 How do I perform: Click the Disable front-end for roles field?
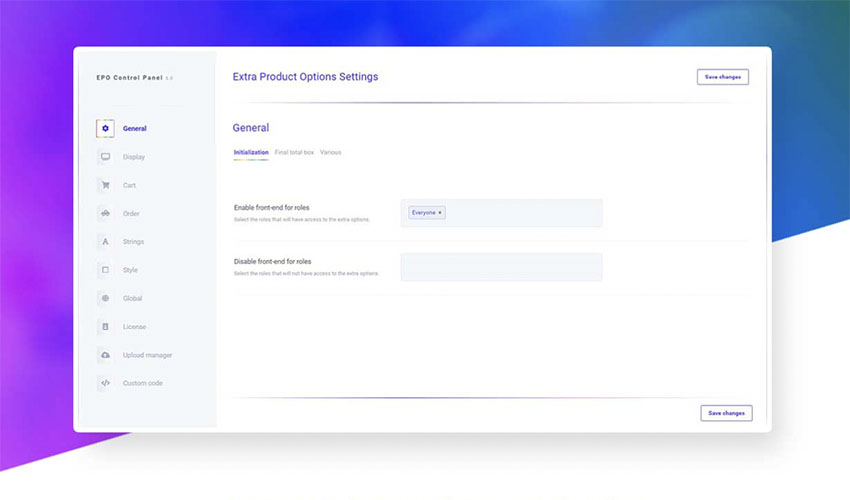(x=501, y=267)
